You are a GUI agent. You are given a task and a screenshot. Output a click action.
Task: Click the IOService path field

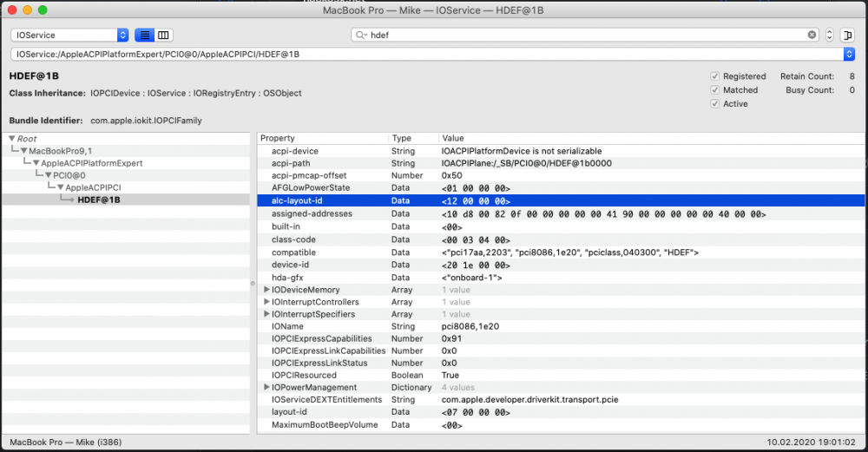click(427, 54)
